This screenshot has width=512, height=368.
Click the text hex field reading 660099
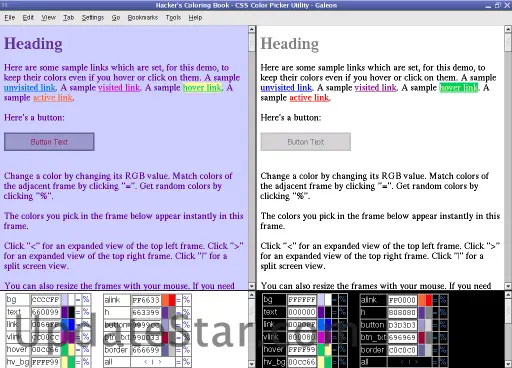point(45,312)
